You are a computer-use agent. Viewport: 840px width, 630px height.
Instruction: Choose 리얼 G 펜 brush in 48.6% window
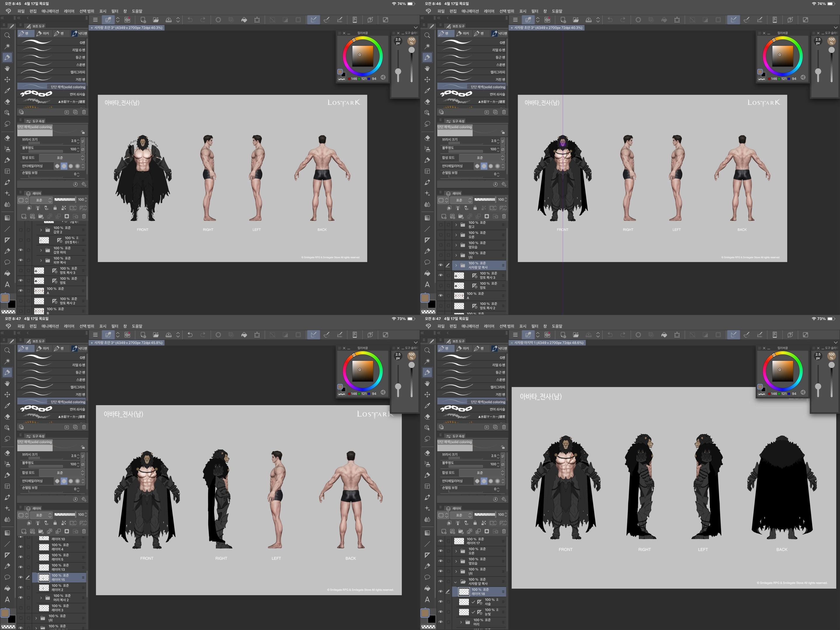(472, 365)
